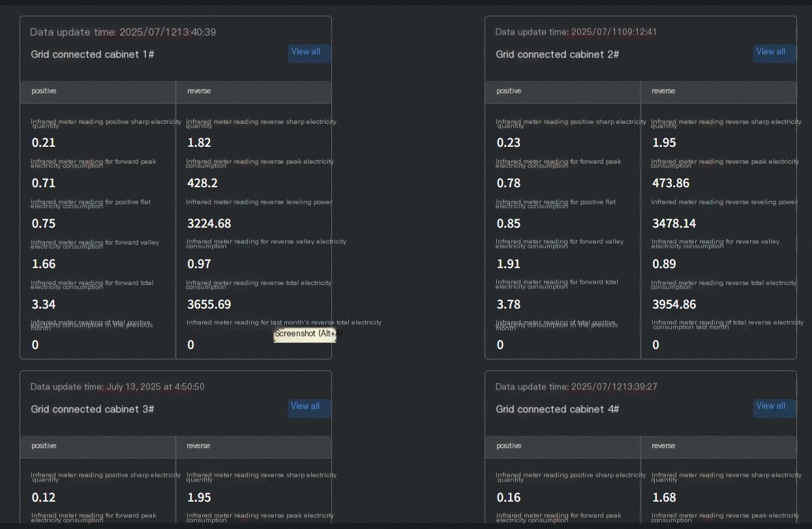Select reverse column header in cabinet 1#

pyautogui.click(x=199, y=91)
